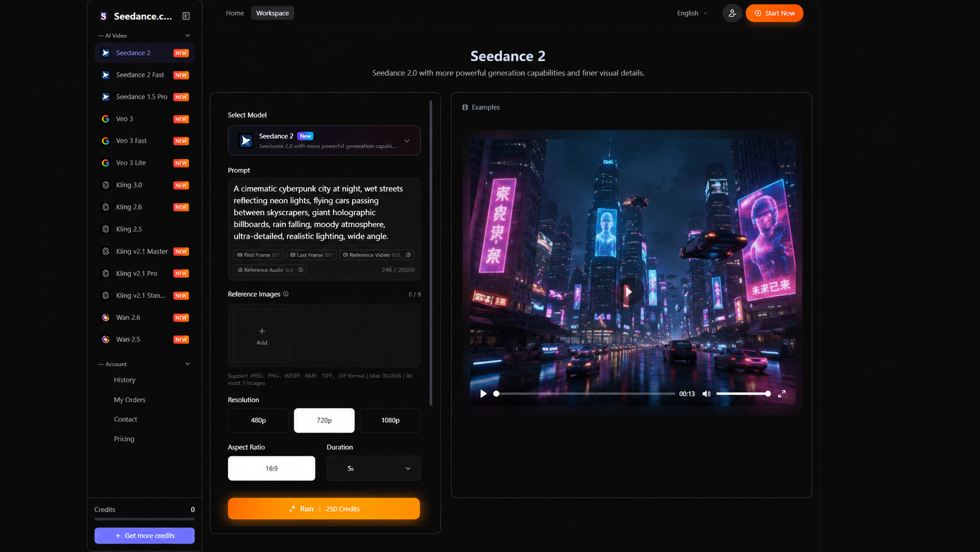The width and height of the screenshot is (980, 552).
Task: Play the example video from the control bar
Action: click(x=483, y=394)
